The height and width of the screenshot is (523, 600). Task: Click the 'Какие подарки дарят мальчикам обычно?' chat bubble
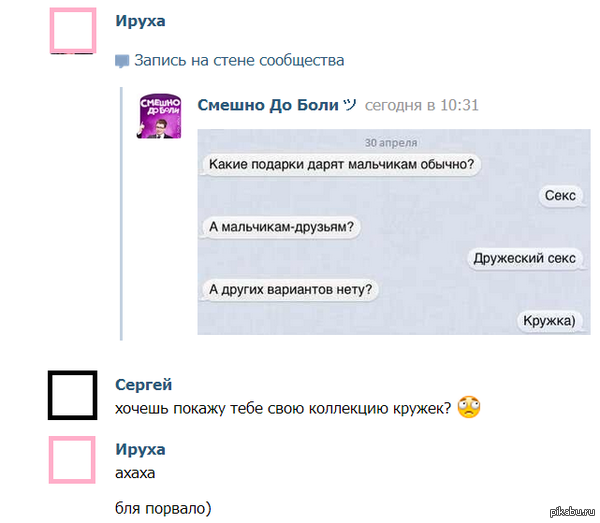point(341,164)
